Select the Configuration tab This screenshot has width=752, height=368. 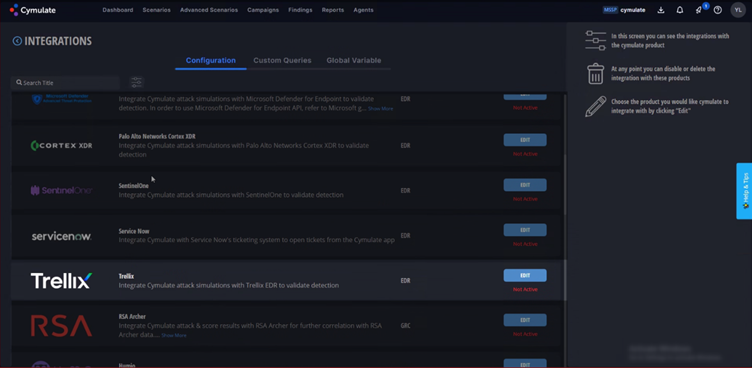tap(211, 60)
